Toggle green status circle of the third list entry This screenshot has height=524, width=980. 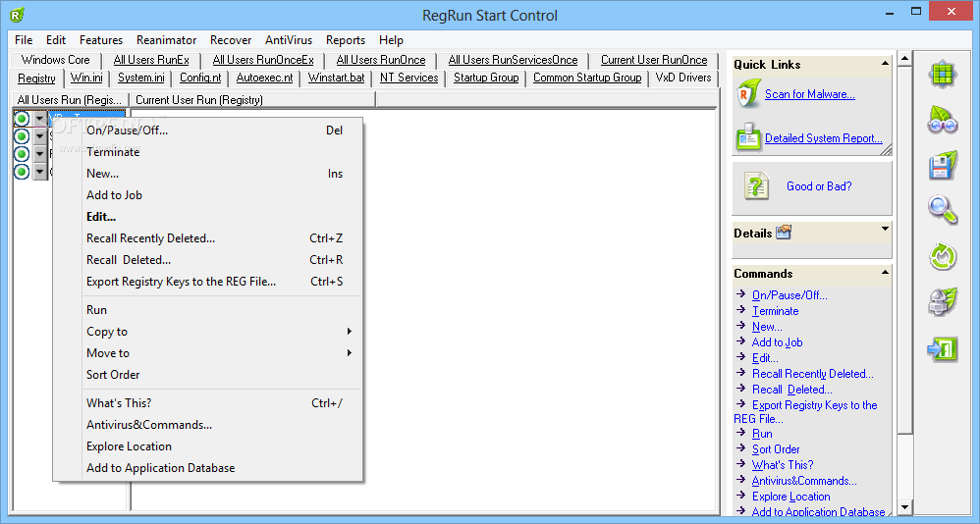(x=22, y=154)
